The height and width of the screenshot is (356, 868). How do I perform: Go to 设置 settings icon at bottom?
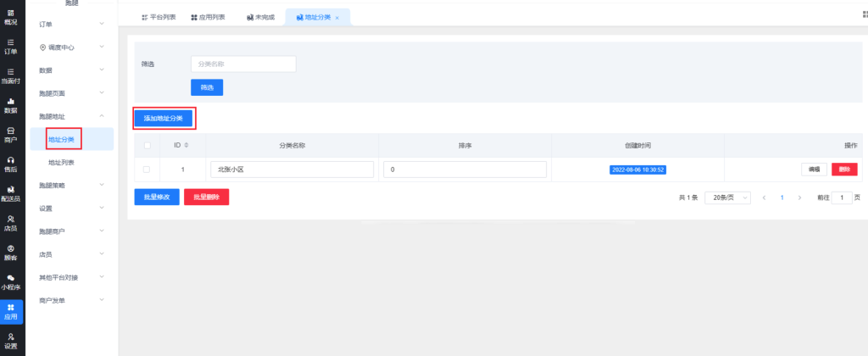point(10,341)
